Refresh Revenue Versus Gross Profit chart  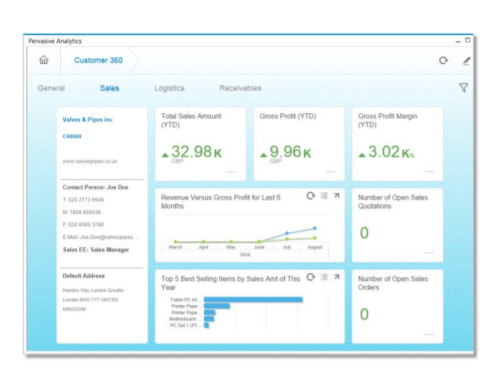pyautogui.click(x=310, y=196)
